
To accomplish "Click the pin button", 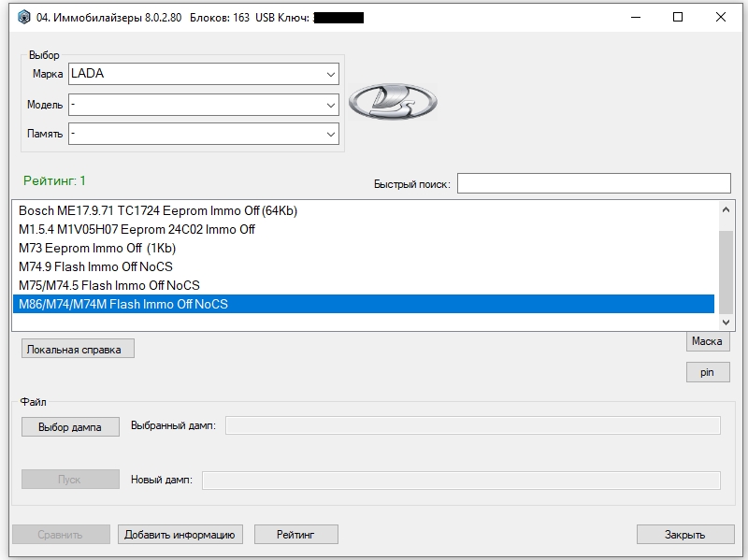I will click(708, 372).
